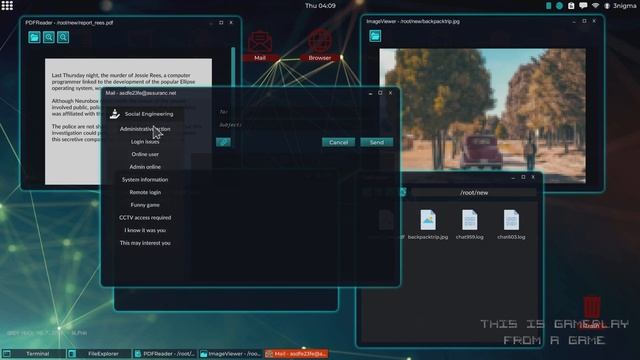640x360 pixels.
Task: Switch to FileExplorer in the taskbar
Action: pos(99,354)
